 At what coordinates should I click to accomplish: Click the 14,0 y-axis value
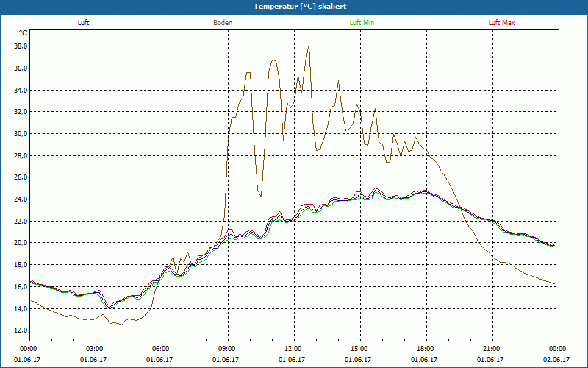[21, 308]
